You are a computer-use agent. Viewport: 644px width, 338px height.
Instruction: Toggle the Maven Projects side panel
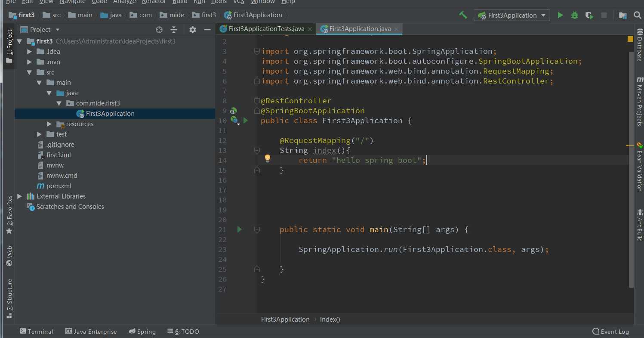[639, 102]
